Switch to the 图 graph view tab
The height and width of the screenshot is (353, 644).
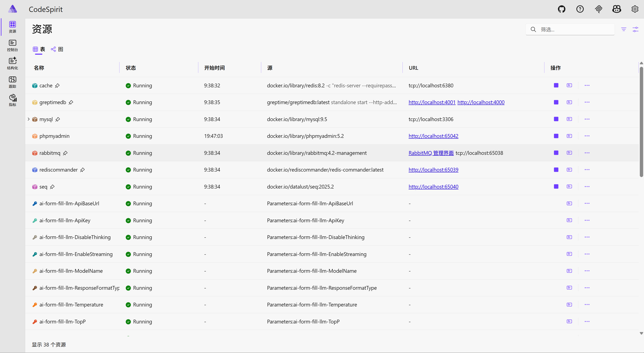point(57,49)
